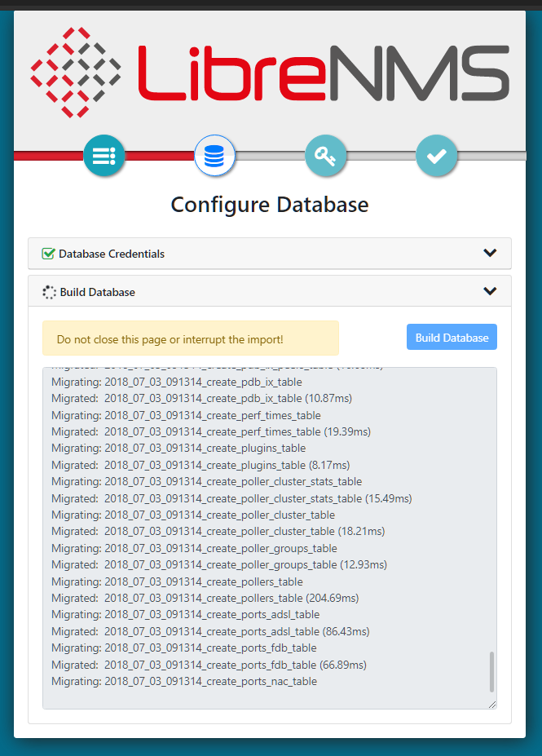Image resolution: width=542 pixels, height=756 pixels.
Task: Click 'Migrating: create_perf_times_table' log line
Action: pyautogui.click(x=186, y=415)
